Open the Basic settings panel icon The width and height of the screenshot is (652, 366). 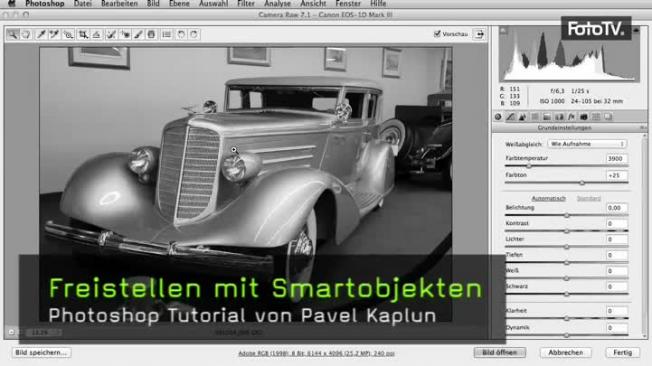click(x=498, y=117)
